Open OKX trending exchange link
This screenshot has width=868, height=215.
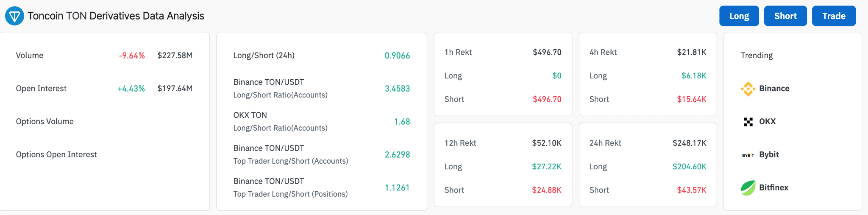tap(767, 122)
